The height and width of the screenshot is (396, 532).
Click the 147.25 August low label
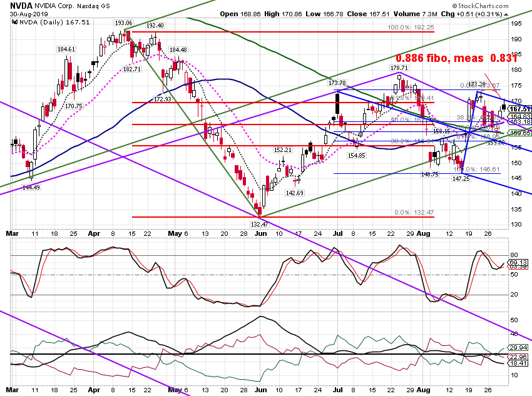(461, 179)
